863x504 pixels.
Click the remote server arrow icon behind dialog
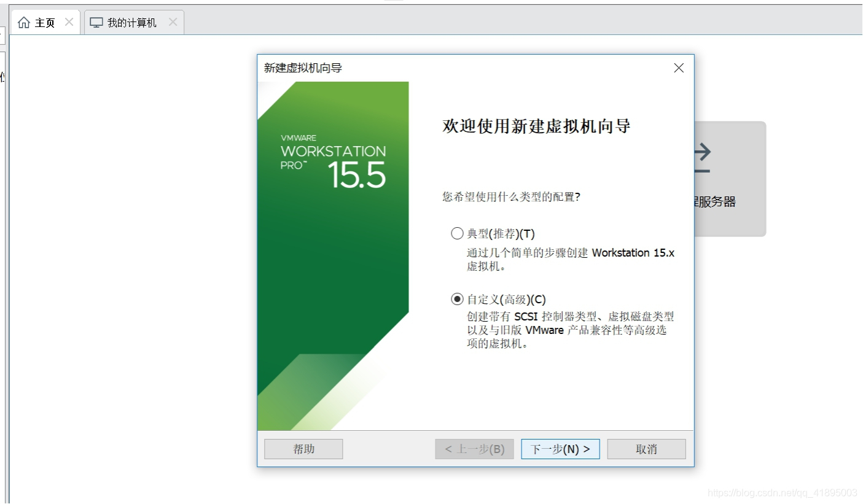point(703,158)
